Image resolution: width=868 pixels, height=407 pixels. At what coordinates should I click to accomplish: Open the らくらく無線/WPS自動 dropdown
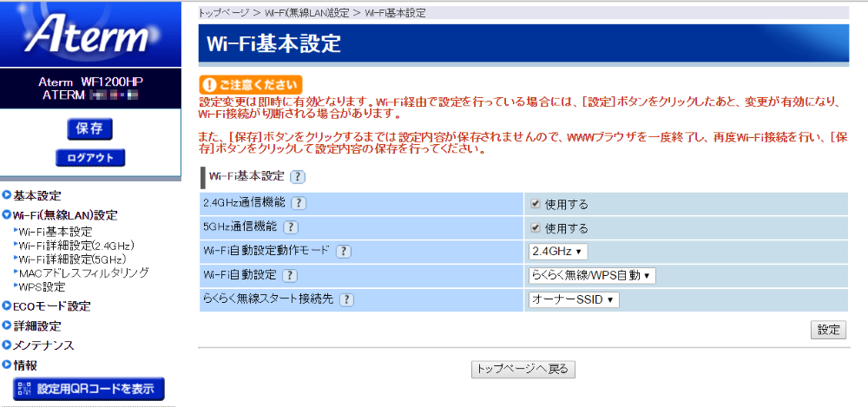click(592, 276)
